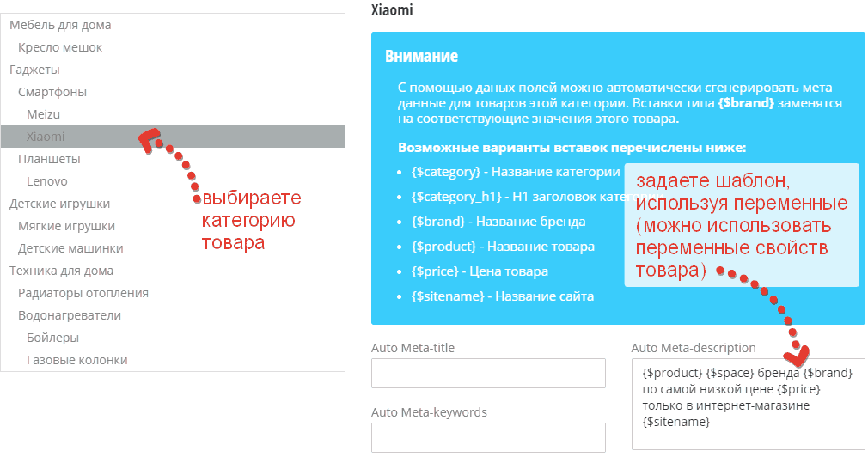This screenshot has width=868, height=457.
Task: Open the Планшеты subcategory
Action: click(x=49, y=159)
